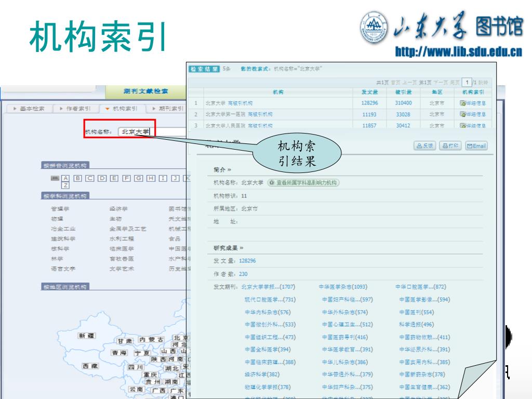
Task: Click 被引量 value 33028 in results table
Action: click(x=403, y=114)
